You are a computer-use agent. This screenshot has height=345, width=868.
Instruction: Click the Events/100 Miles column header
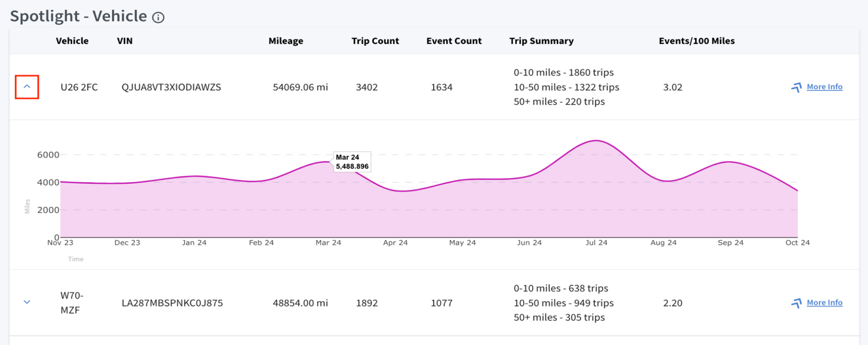click(696, 41)
